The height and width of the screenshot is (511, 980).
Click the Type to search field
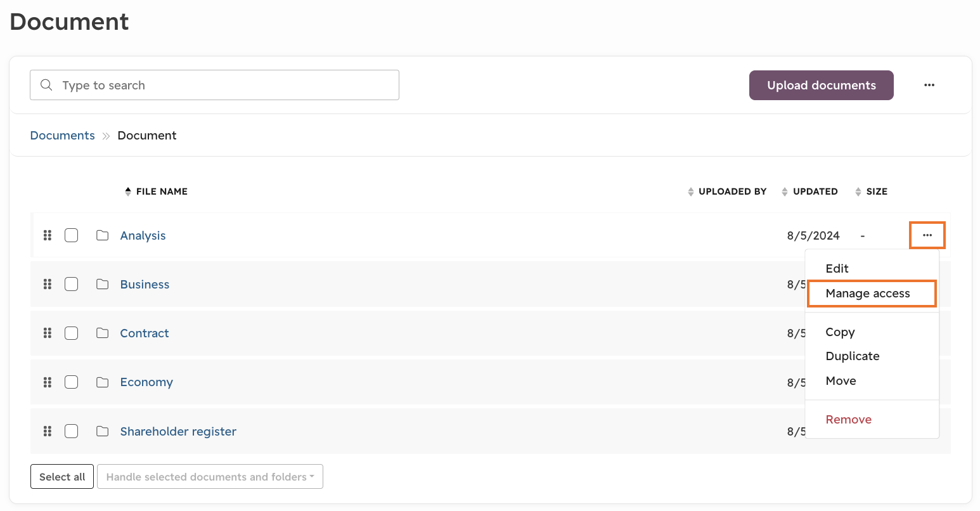[214, 85]
